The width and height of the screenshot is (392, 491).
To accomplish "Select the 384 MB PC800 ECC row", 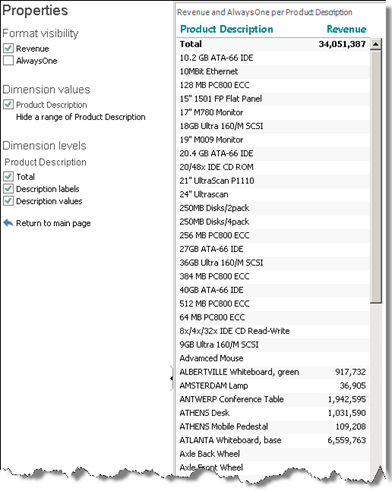I will [273, 277].
